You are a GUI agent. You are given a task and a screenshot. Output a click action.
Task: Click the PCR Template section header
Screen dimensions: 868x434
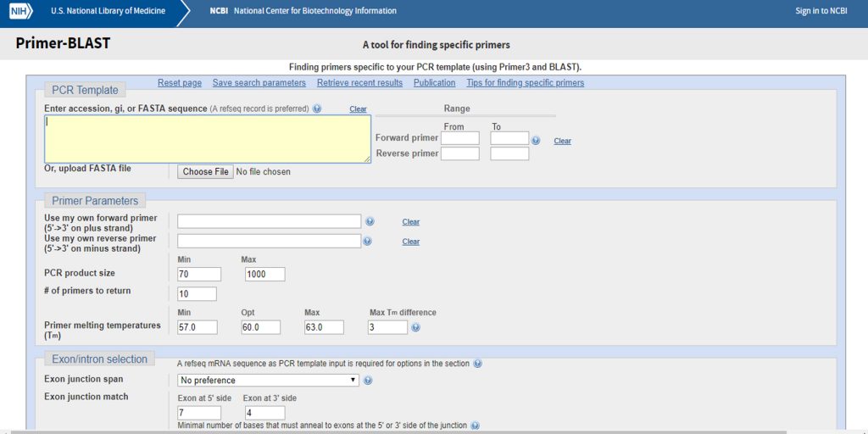pyautogui.click(x=86, y=90)
